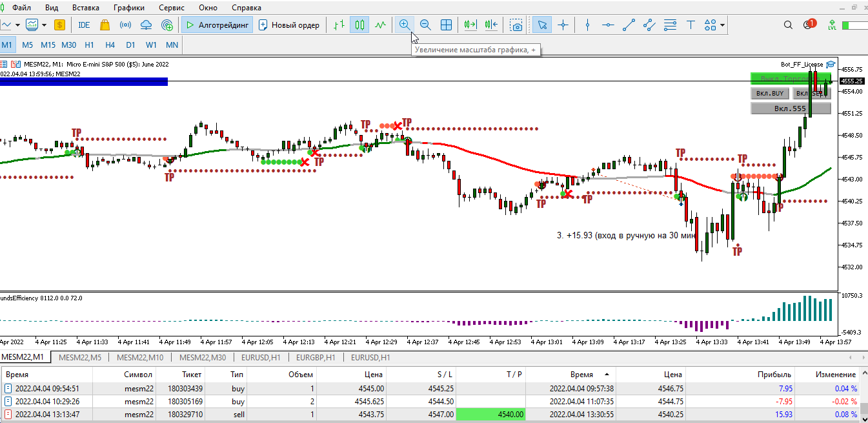Expand the chart type dropdown arrow
Viewport: 868px width, 423px height.
click(17, 25)
